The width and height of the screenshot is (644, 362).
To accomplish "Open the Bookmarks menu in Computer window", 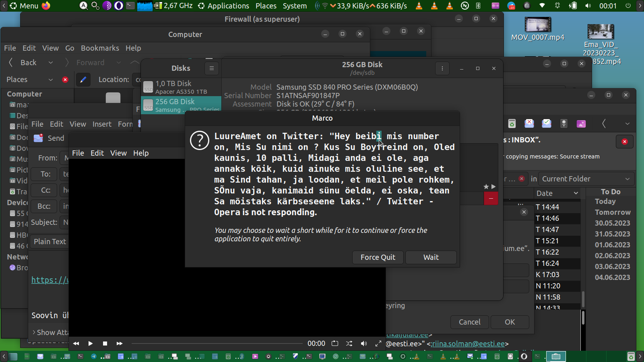I will pyautogui.click(x=100, y=48).
